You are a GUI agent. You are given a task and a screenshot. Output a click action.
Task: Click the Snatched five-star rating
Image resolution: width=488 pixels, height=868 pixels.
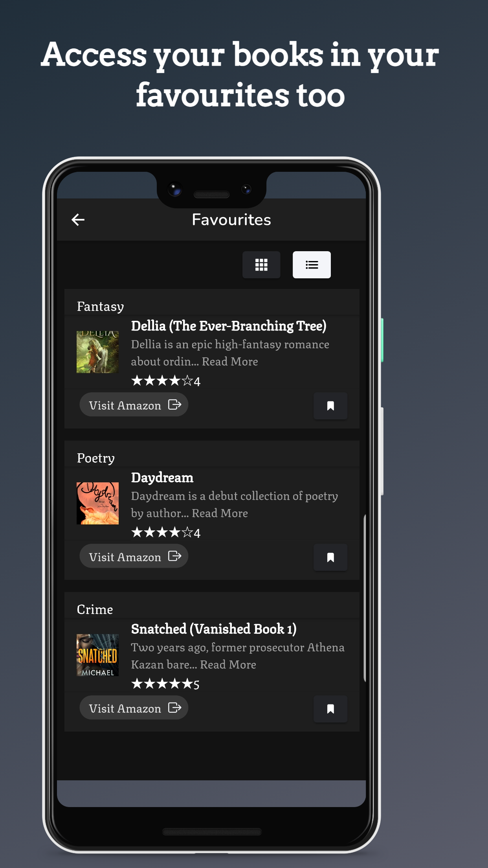click(165, 684)
